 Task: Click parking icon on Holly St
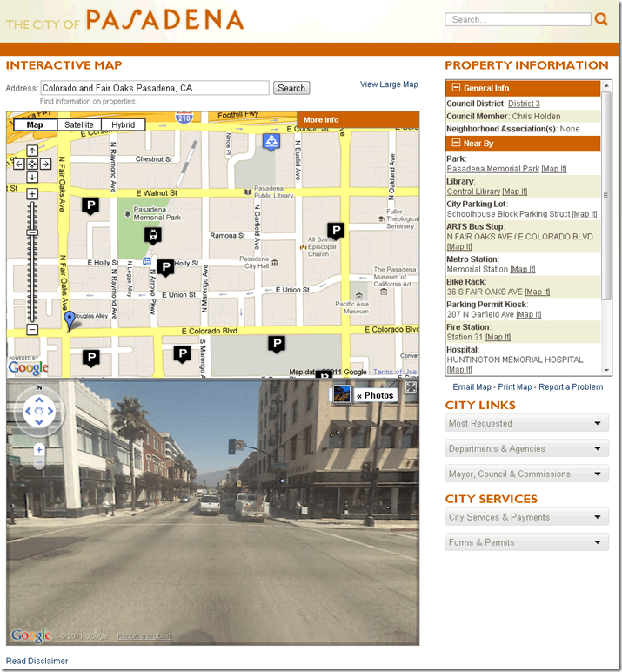[x=166, y=268]
